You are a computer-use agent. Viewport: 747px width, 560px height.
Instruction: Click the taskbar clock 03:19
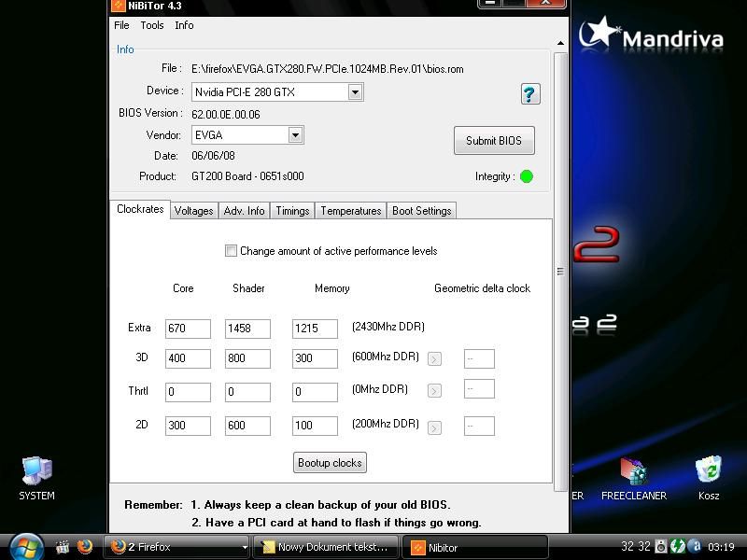coord(721,547)
